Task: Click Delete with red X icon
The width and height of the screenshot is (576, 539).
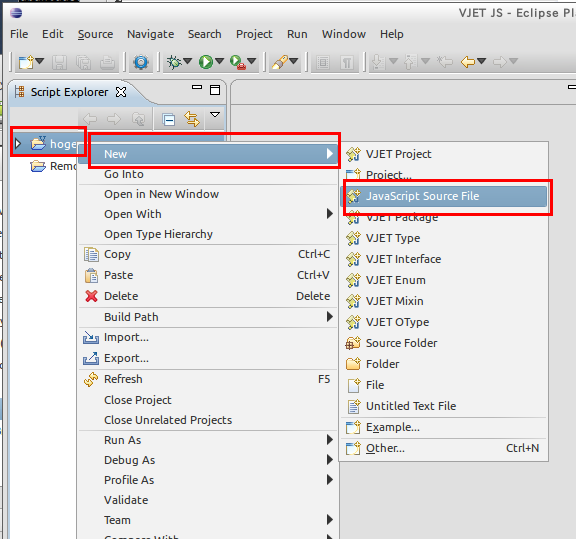Action: (208, 296)
